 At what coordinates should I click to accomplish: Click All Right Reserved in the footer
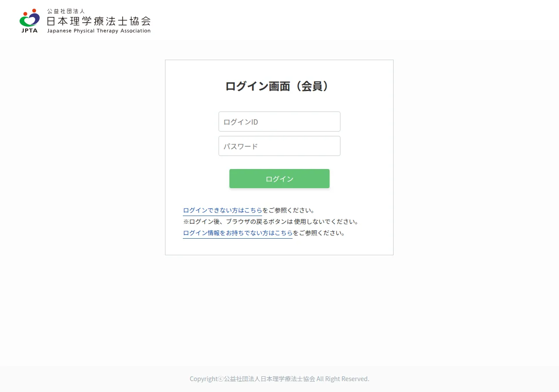click(343, 379)
